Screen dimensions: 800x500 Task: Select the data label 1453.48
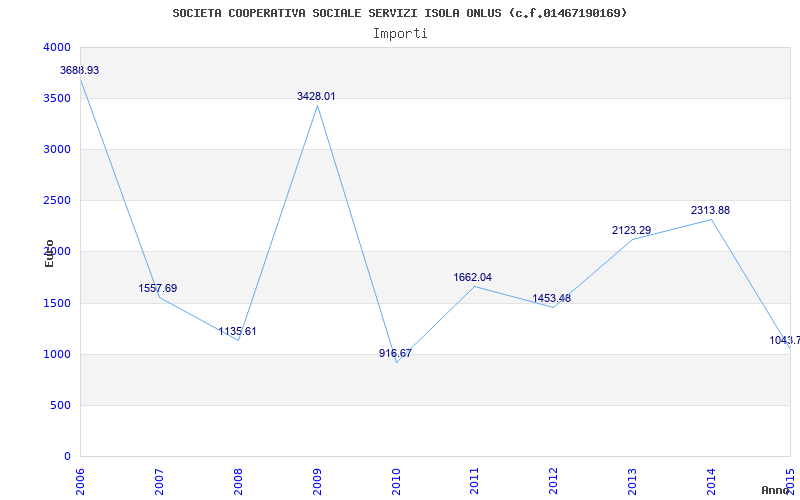click(552, 298)
